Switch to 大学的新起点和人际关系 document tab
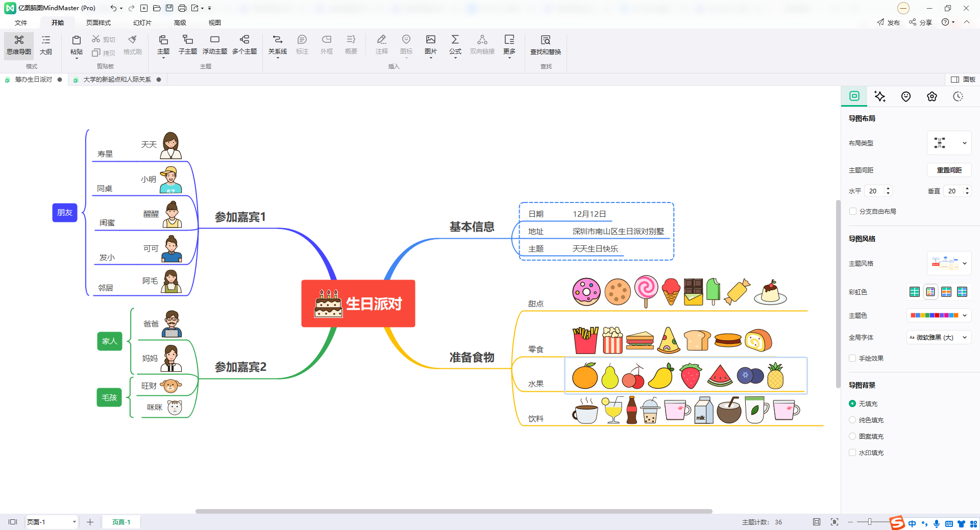 pyautogui.click(x=117, y=80)
